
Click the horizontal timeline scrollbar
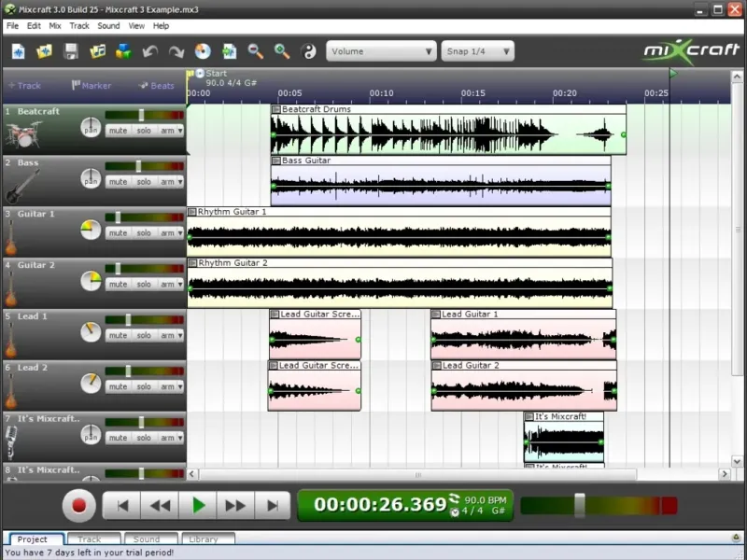[x=417, y=474]
